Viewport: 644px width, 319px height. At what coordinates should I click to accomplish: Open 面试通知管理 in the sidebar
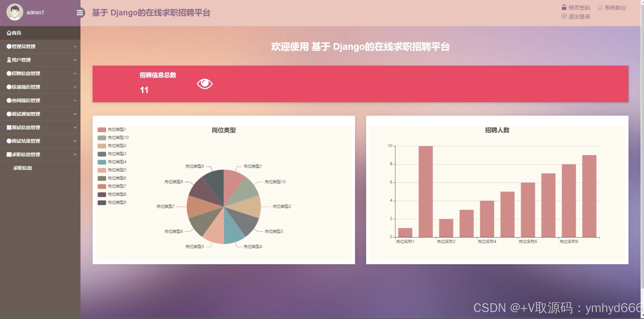pos(26,114)
